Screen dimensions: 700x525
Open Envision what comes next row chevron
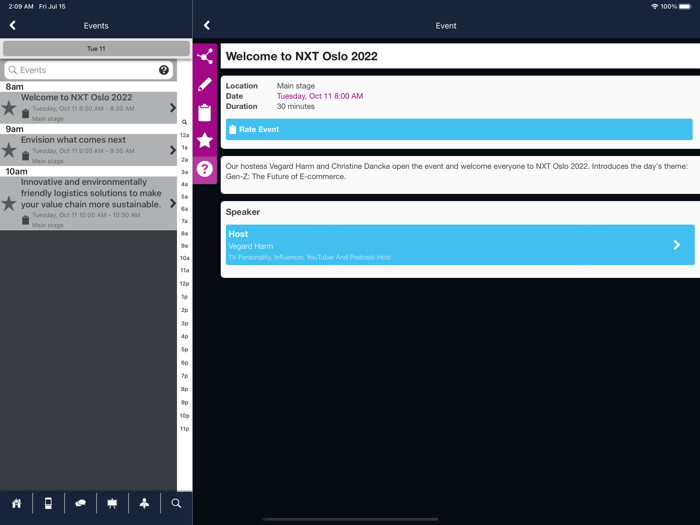click(x=173, y=150)
